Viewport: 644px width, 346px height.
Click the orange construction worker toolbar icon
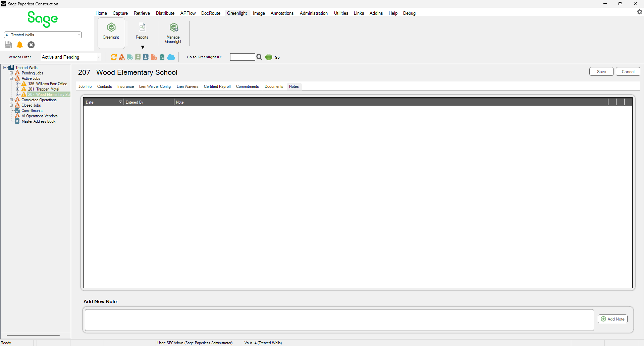[122, 57]
